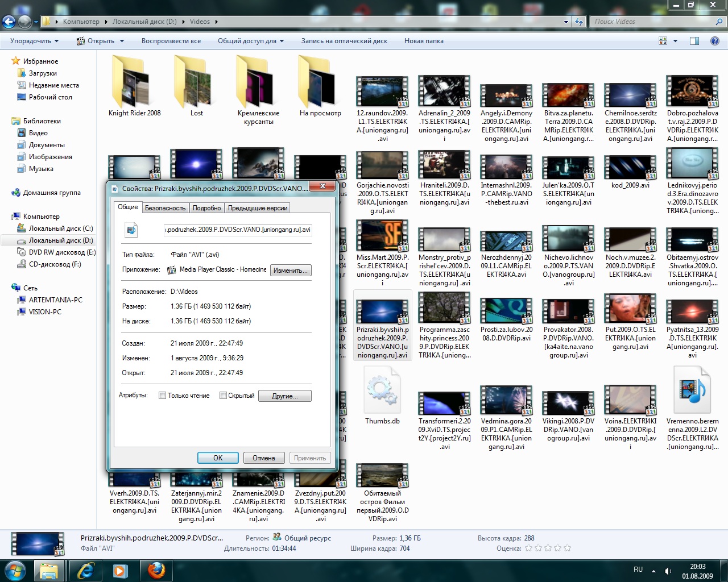728x582 pixels.
Task: Click the volume speaker tray icon
Action: pyautogui.click(x=668, y=571)
